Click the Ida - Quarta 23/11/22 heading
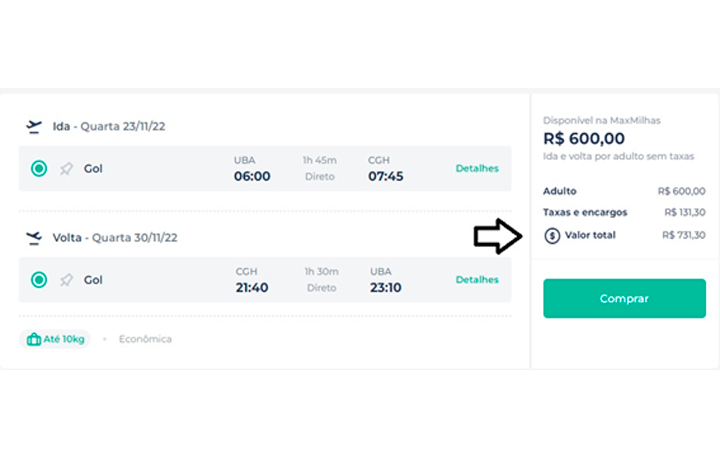 109,126
